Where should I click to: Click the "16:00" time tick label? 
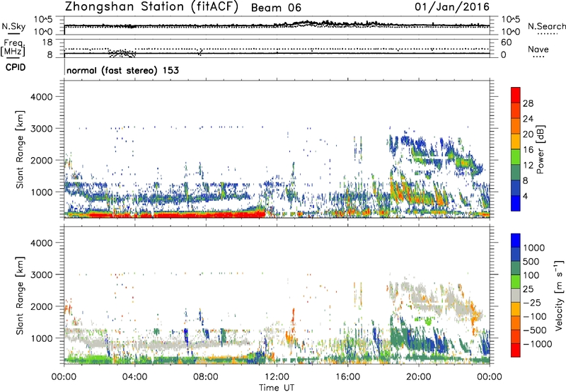click(347, 377)
